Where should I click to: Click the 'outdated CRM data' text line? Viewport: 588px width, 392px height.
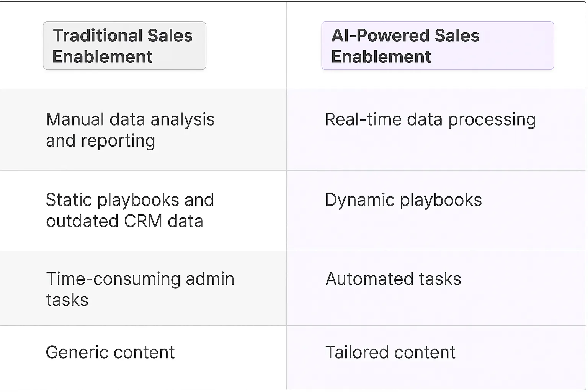click(x=124, y=221)
